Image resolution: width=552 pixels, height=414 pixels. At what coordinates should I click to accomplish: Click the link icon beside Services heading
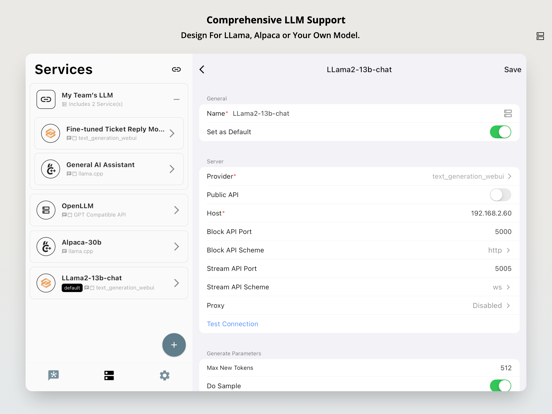[176, 69]
